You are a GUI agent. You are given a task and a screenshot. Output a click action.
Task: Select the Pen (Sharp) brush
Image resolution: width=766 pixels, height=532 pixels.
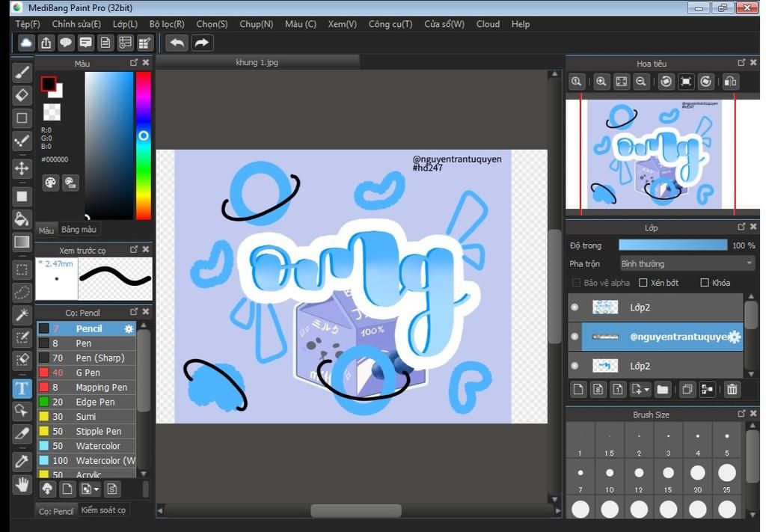click(87, 358)
